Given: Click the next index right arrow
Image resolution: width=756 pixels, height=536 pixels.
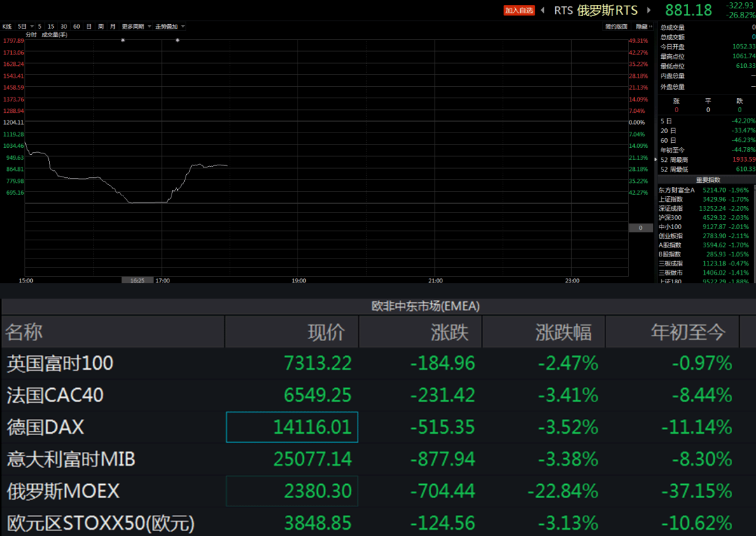Looking at the screenshot, I should point(649,11).
